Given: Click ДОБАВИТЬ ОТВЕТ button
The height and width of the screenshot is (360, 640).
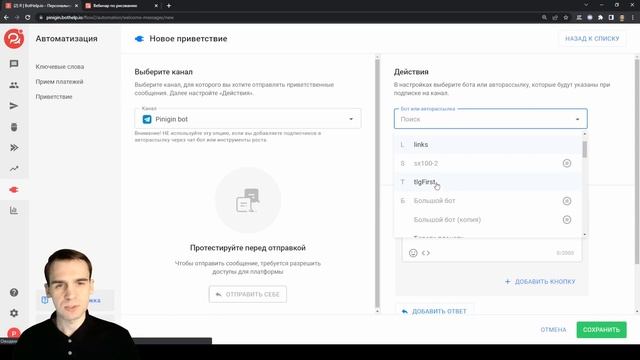Looking at the screenshot, I should pyautogui.click(x=434, y=311).
